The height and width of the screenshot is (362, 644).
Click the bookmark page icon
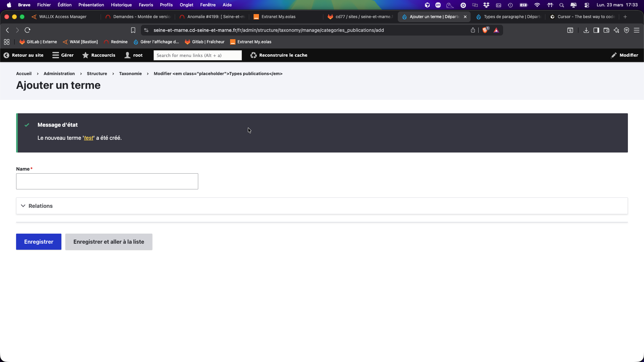[133, 30]
